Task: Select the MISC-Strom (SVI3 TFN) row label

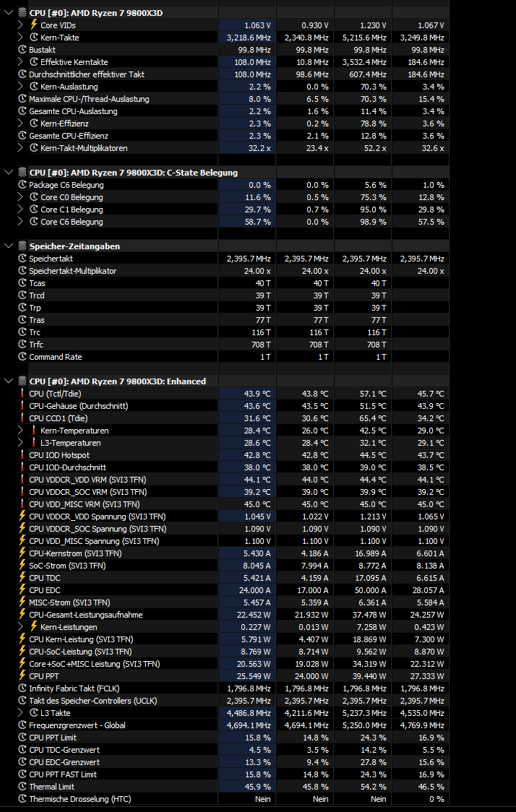Action: tap(69, 602)
